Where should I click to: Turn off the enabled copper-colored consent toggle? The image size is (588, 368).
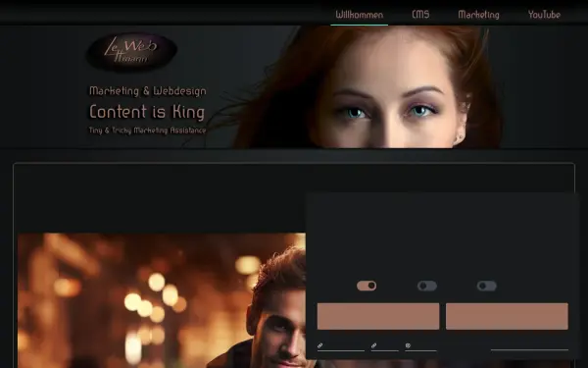(367, 286)
